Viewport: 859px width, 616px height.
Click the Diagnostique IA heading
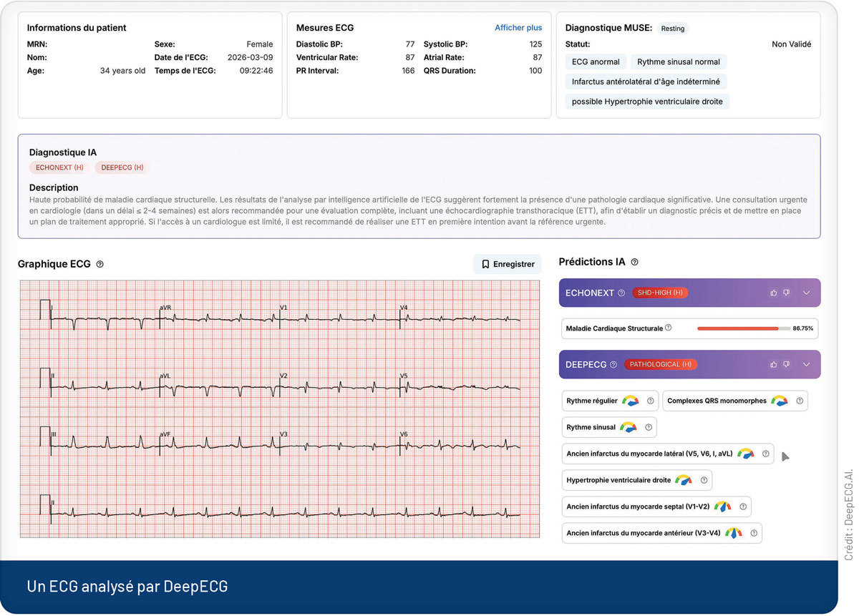[63, 152]
